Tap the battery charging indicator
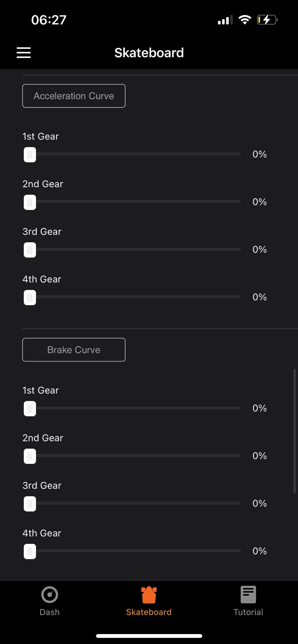 pyautogui.click(x=267, y=20)
